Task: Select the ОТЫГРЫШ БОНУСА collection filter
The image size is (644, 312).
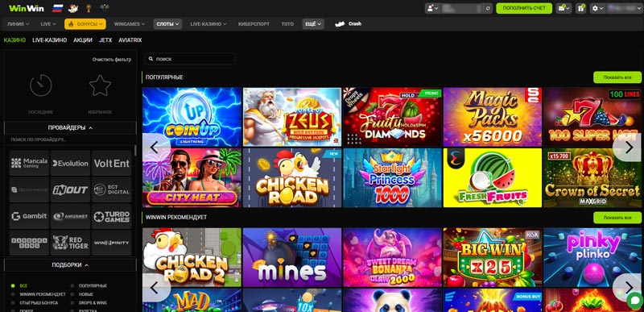Action: (35, 302)
